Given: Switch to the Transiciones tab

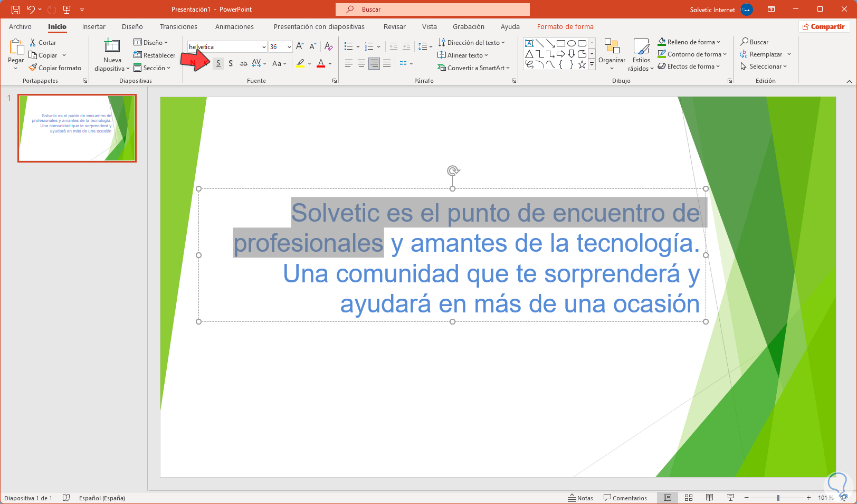Looking at the screenshot, I should (x=178, y=27).
